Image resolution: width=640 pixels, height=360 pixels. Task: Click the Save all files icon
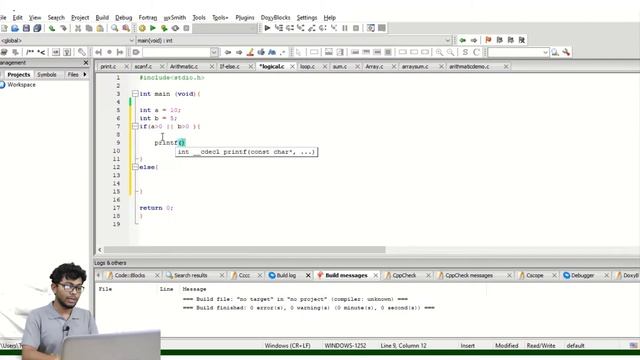[37, 28]
